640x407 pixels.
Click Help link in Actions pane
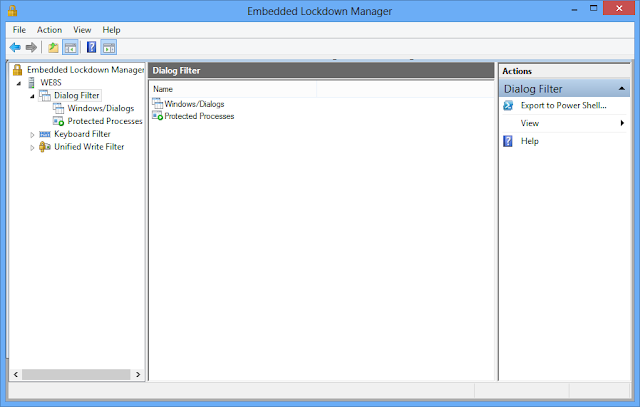pyautogui.click(x=529, y=141)
